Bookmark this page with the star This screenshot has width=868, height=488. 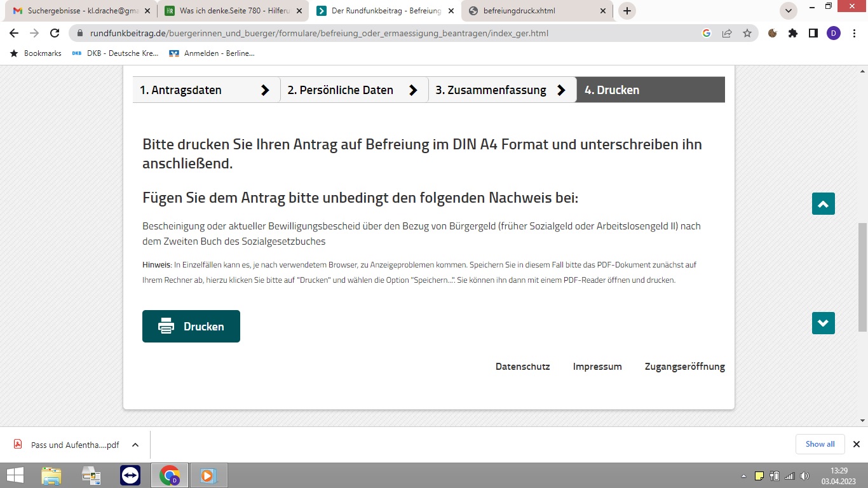[x=747, y=33]
